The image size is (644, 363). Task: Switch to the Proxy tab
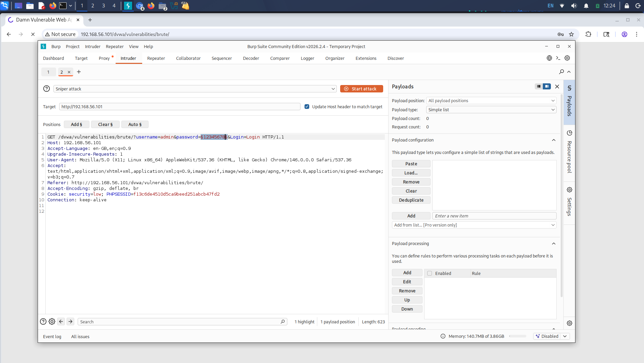coord(104,58)
